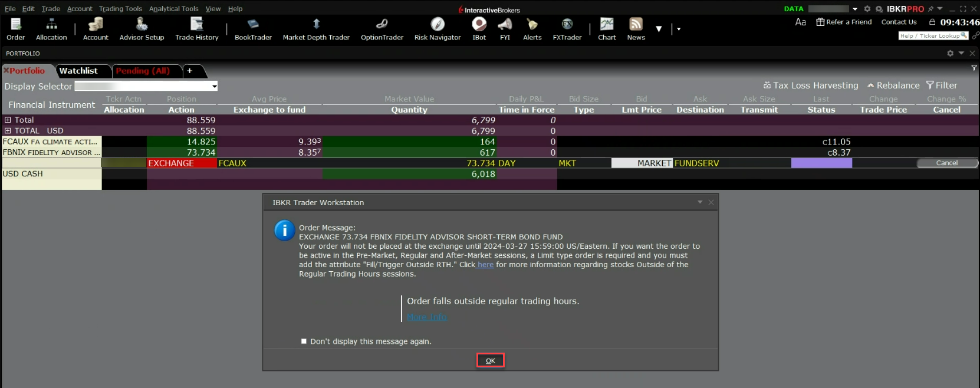
Task: Add a new tab with plus
Action: (x=190, y=71)
